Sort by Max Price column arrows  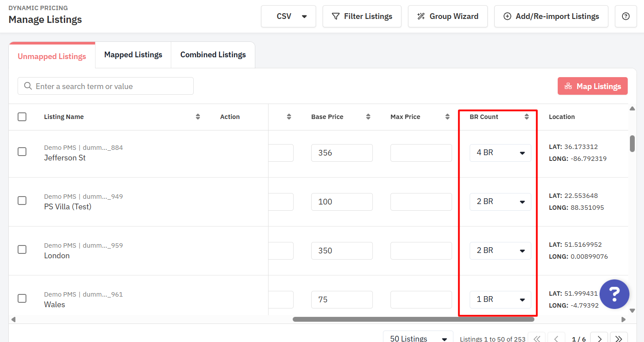447,117
